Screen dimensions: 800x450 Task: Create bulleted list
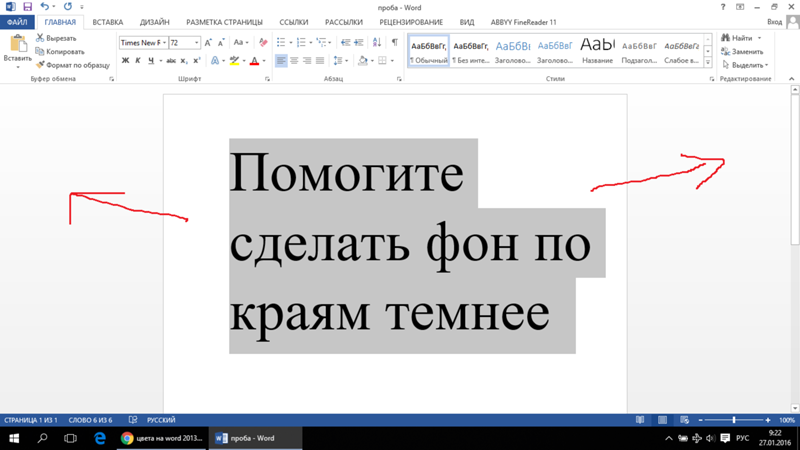281,42
